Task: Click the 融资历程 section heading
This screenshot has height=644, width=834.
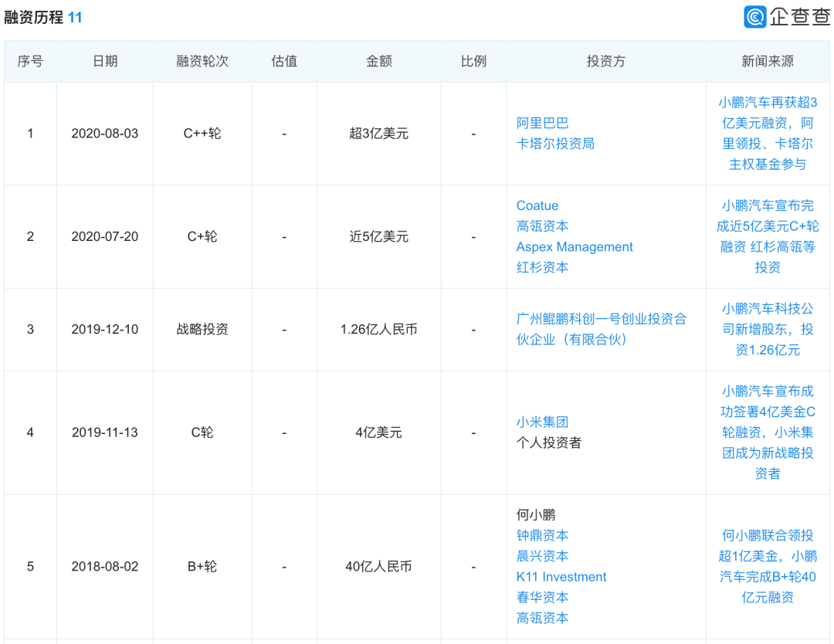Action: pos(33,17)
